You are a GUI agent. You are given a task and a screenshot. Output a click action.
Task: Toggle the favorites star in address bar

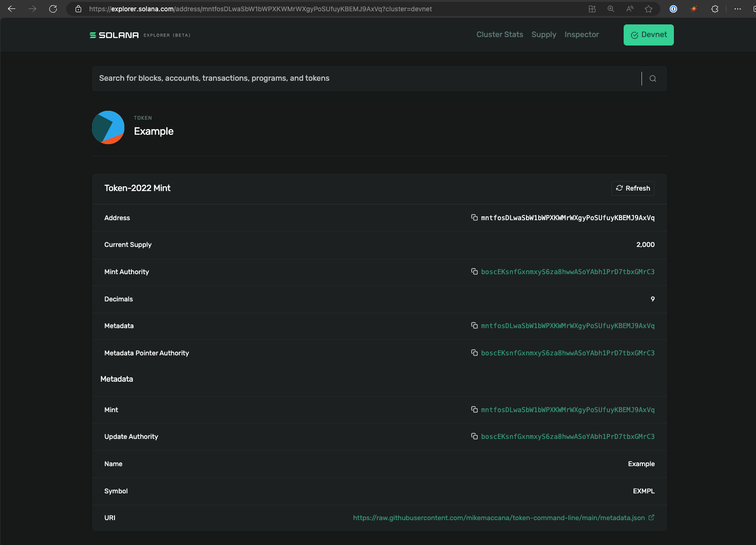click(x=649, y=8)
